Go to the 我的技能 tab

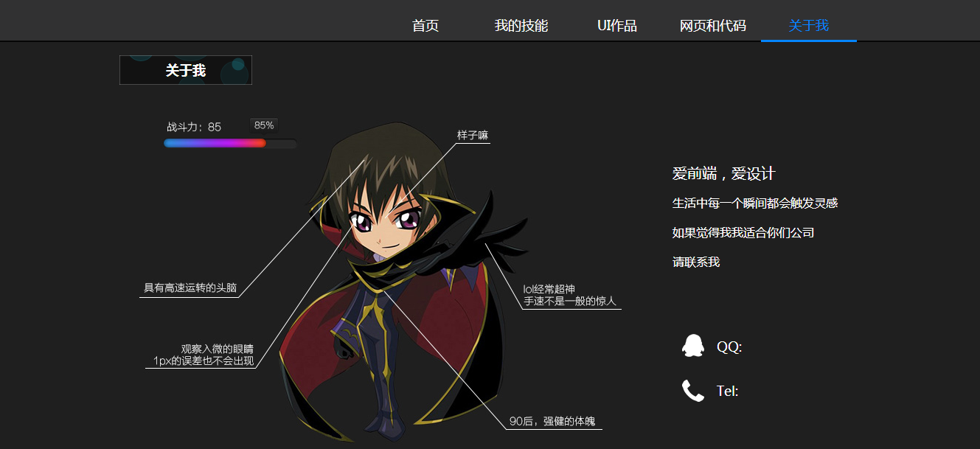[521, 26]
